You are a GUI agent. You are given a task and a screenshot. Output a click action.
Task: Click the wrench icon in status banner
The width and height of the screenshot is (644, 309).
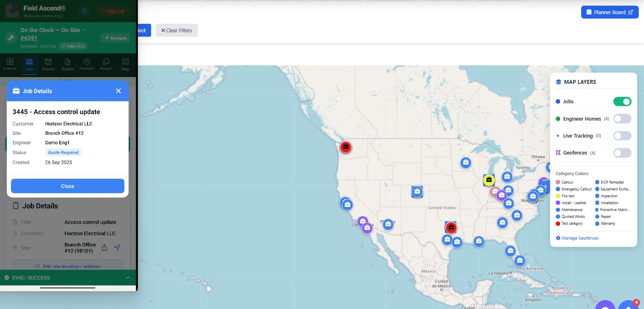point(11,38)
